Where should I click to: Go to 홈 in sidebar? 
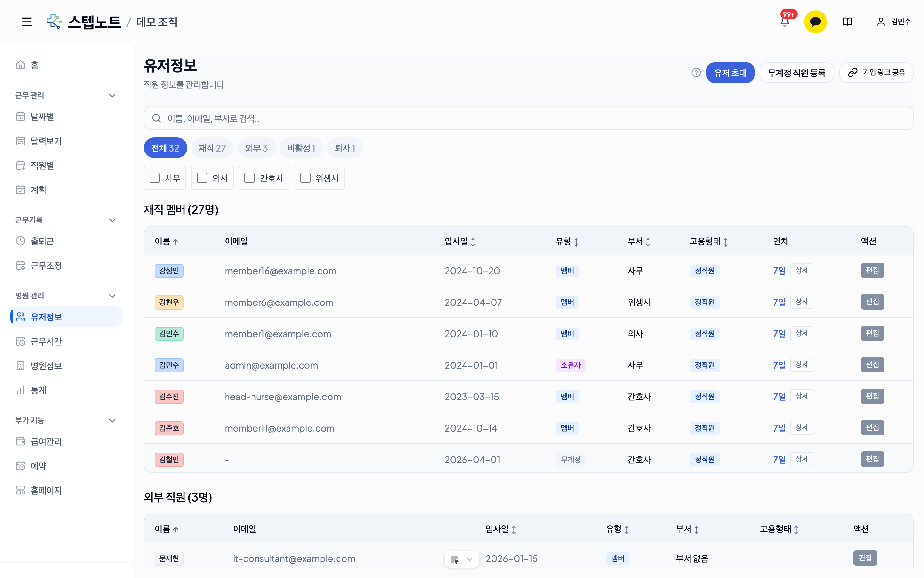(66, 65)
